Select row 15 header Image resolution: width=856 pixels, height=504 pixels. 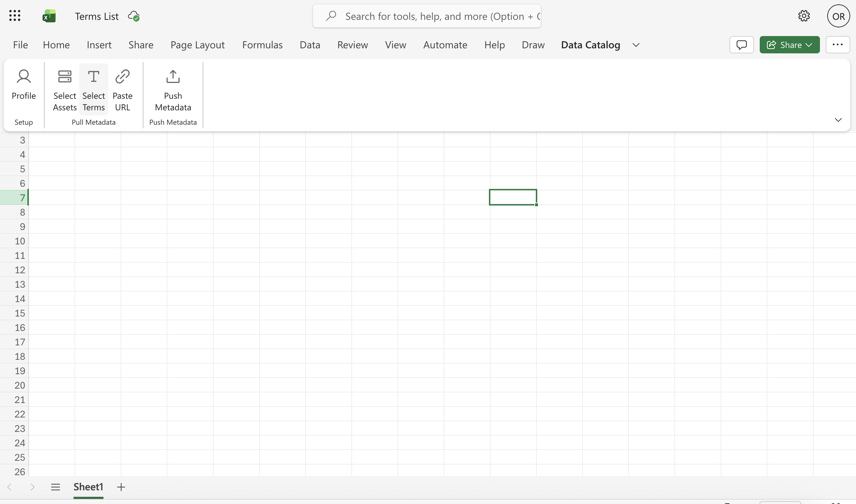[14, 313]
